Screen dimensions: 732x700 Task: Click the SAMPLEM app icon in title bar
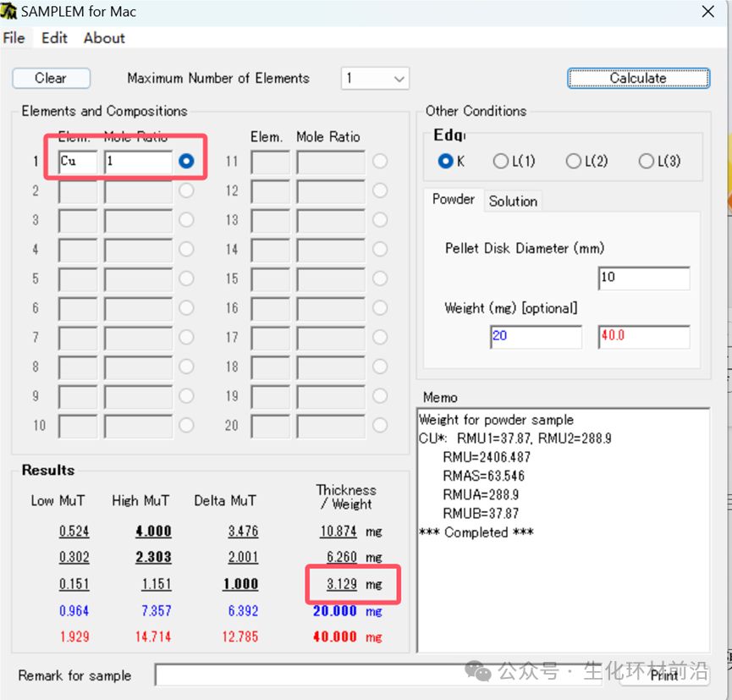tap(8, 11)
